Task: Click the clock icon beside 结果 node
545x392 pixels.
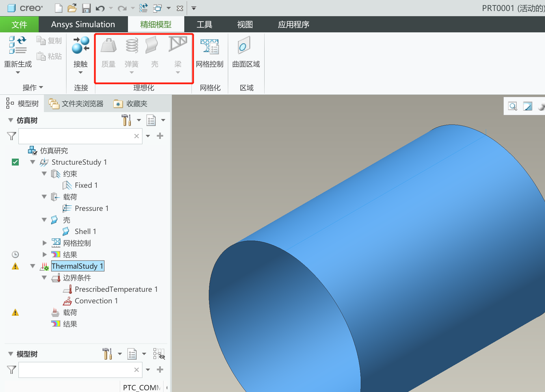Action: [15, 254]
